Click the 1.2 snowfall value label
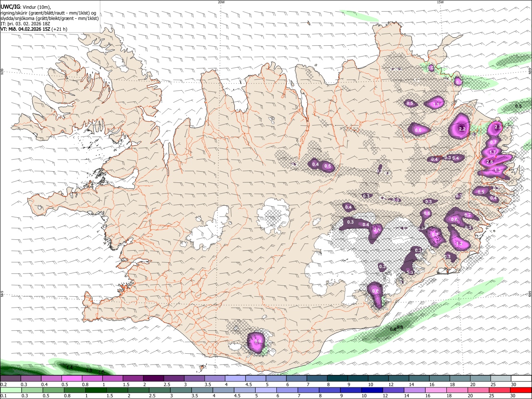This screenshot has width=532, height=399. point(459,244)
